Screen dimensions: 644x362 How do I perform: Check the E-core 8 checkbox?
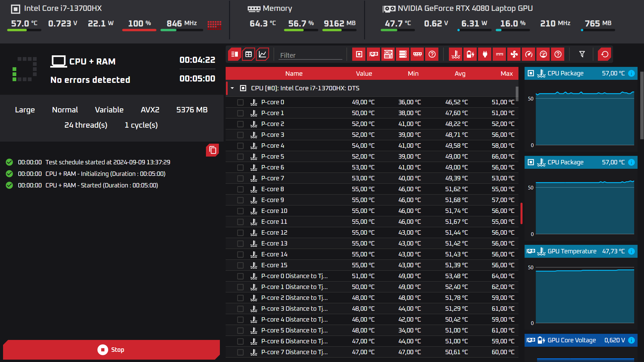pos(240,189)
